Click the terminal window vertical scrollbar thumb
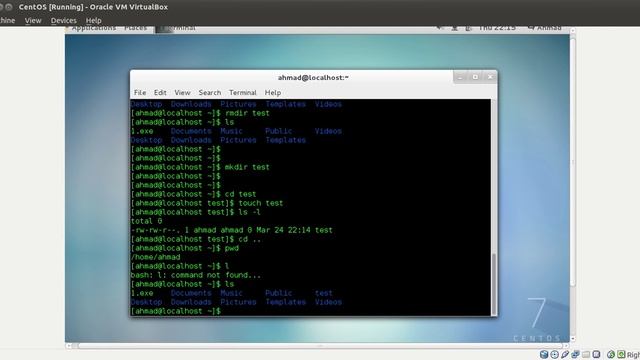This screenshot has width=640, height=360. (494, 283)
